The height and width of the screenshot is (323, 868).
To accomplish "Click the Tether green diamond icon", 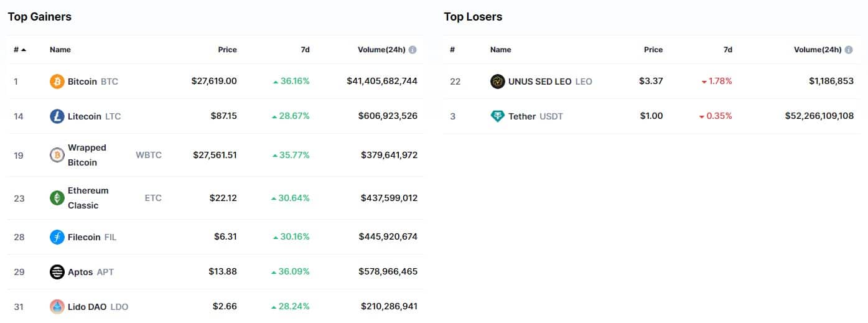I will coord(498,116).
